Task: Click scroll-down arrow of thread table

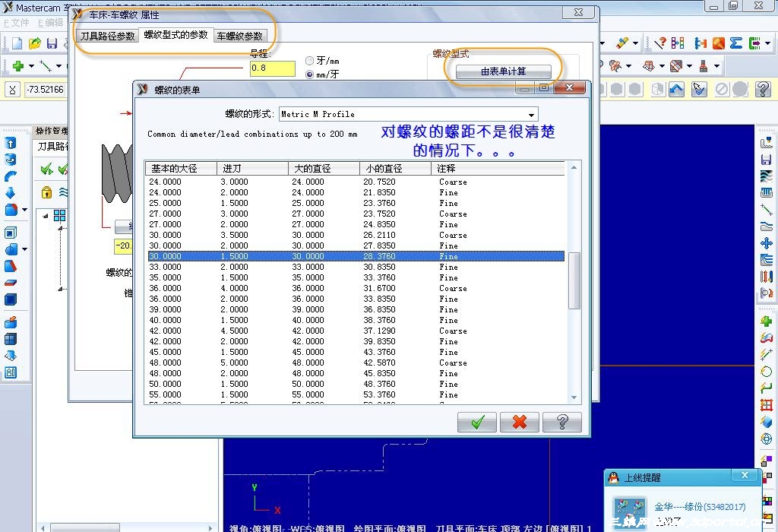Action: [574, 397]
